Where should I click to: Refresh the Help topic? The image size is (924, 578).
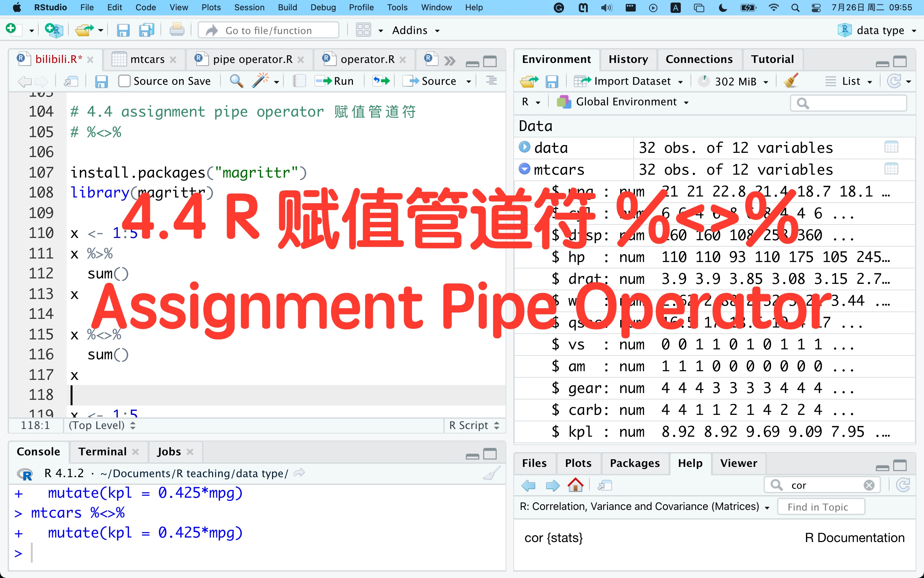point(903,485)
